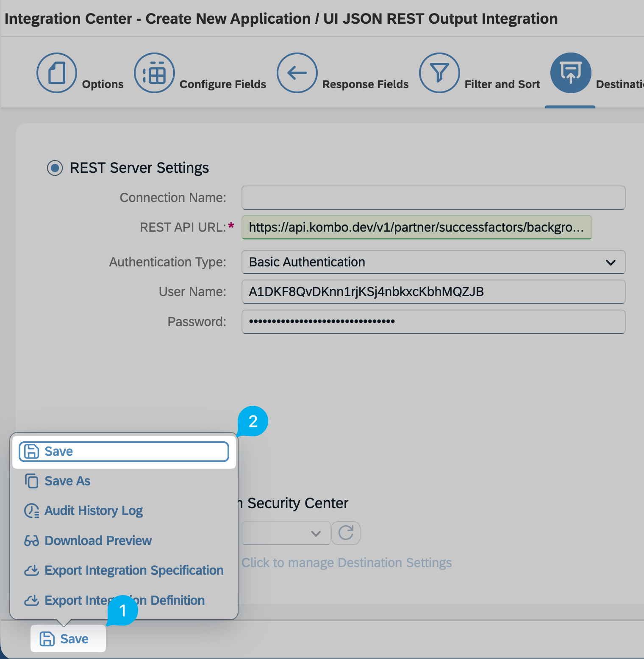Click the refresh icon near Security Center
644x659 pixels.
(x=346, y=533)
